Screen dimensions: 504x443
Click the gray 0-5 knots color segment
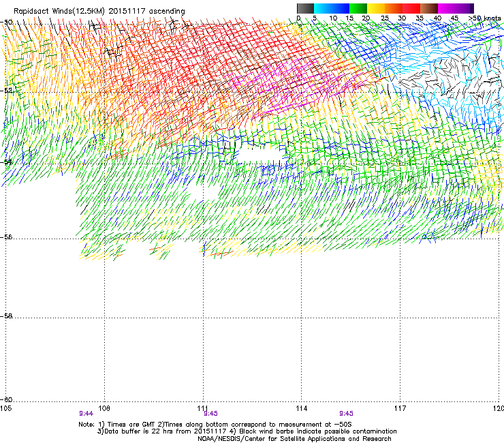305,8
